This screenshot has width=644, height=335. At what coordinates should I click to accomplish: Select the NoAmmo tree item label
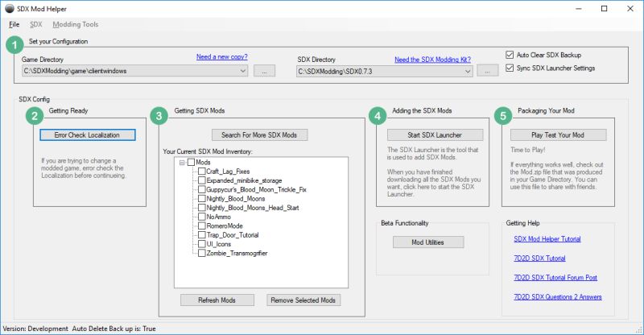click(219, 217)
